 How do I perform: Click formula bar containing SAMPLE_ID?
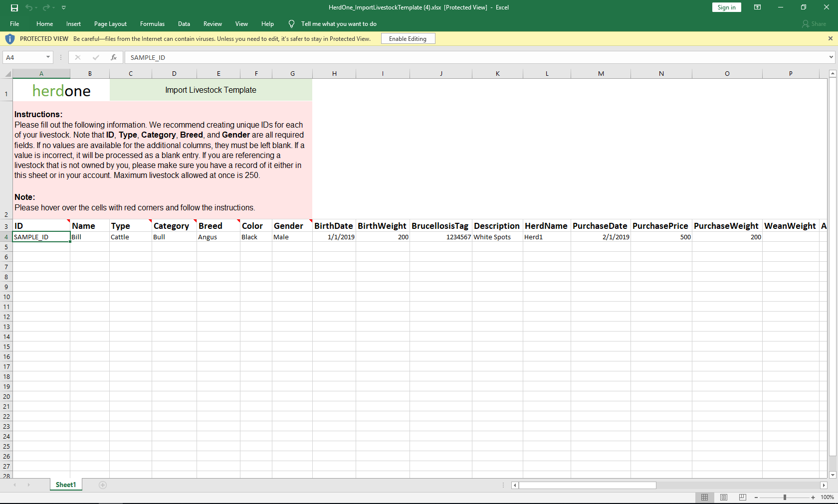coord(476,57)
